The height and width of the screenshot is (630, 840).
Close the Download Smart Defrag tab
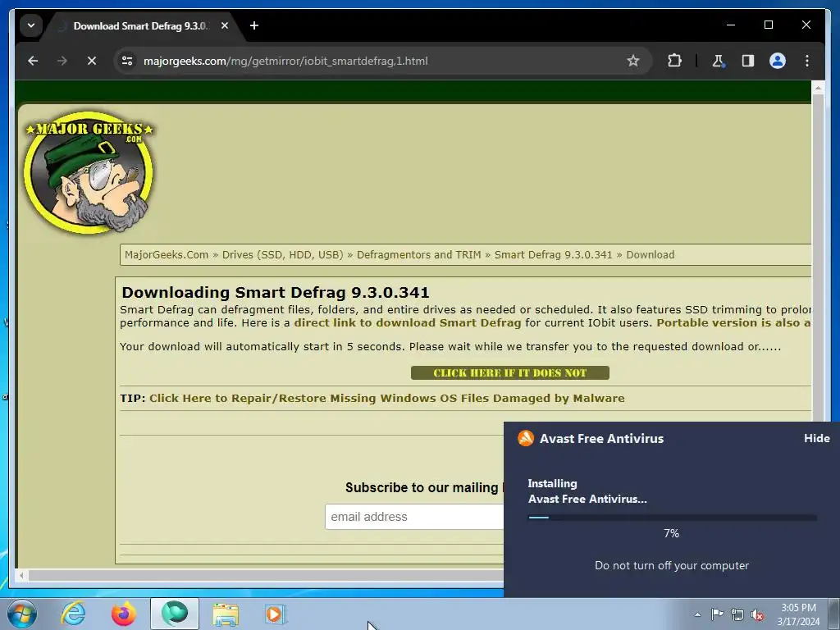(x=225, y=25)
